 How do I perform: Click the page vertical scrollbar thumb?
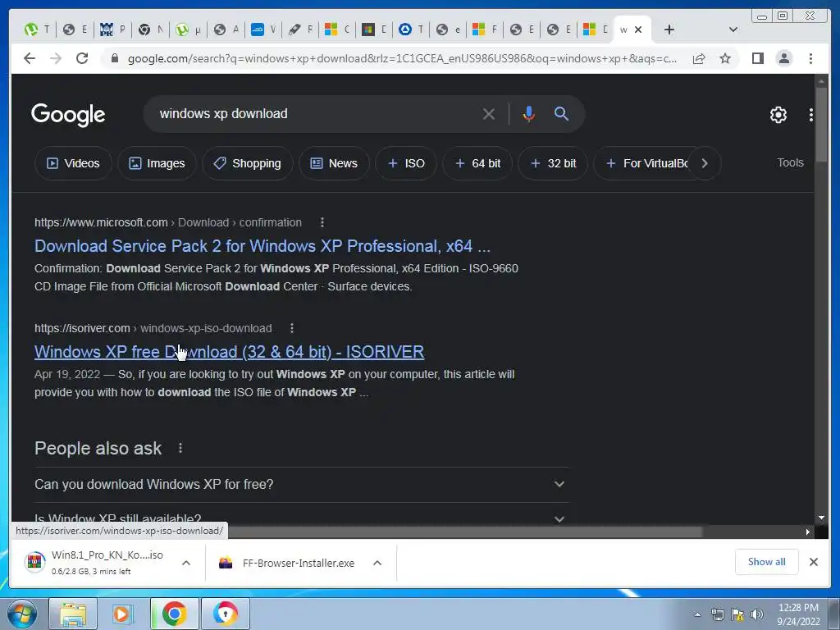821,125
